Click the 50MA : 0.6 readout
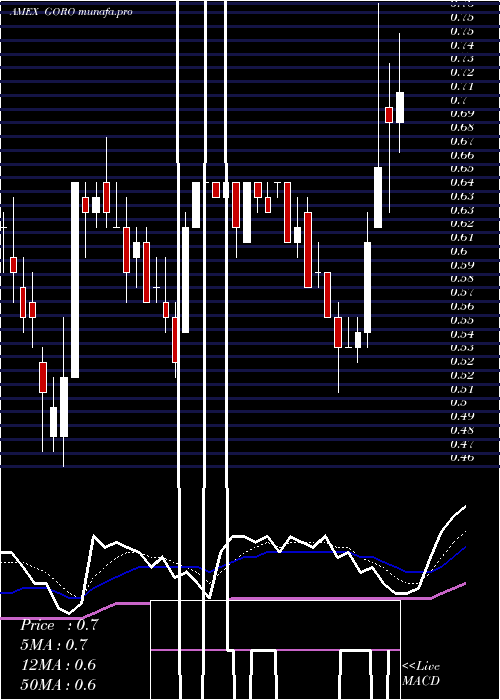The image size is (500, 700). pyautogui.click(x=58, y=684)
